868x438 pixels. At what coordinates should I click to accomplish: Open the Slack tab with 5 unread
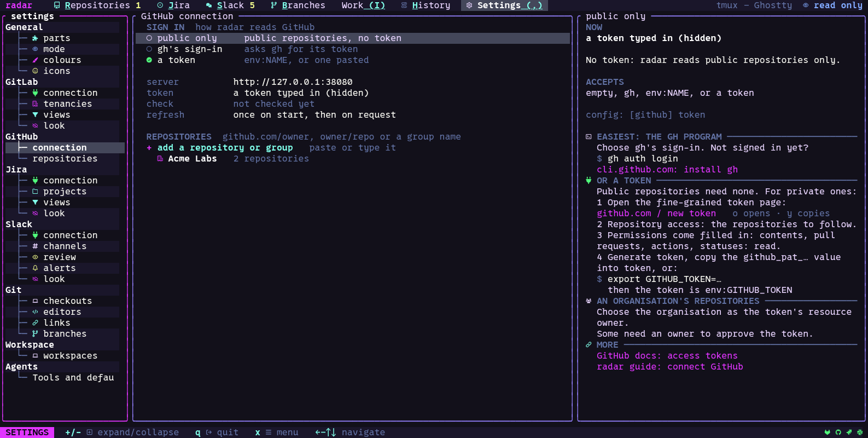[230, 5]
